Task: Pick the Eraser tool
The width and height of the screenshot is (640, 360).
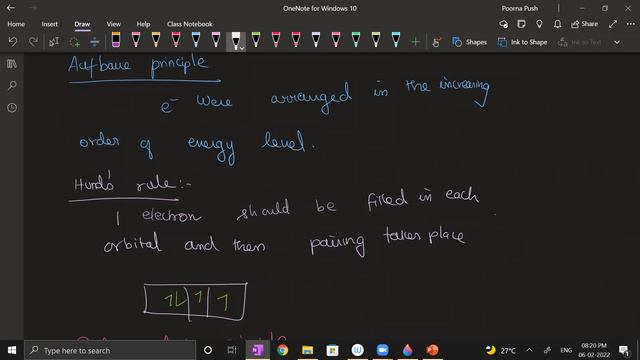Action: (116, 40)
